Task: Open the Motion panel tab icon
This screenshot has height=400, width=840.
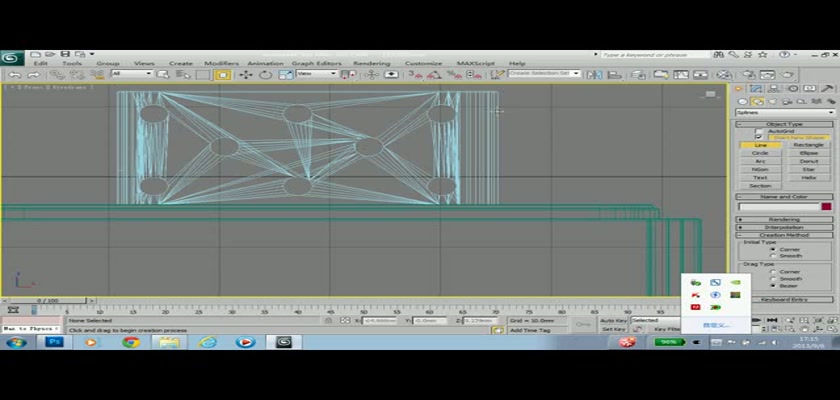Action: click(793, 89)
